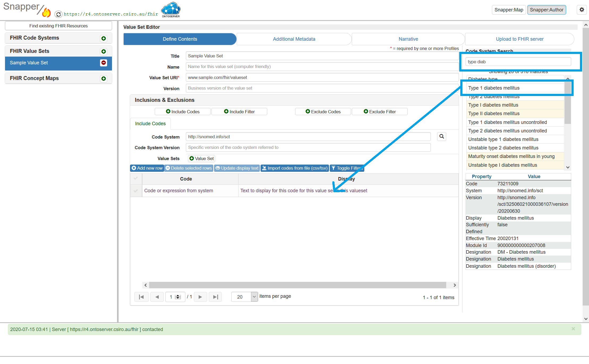
Task: Click the Include Codes button
Action: pyautogui.click(x=183, y=112)
